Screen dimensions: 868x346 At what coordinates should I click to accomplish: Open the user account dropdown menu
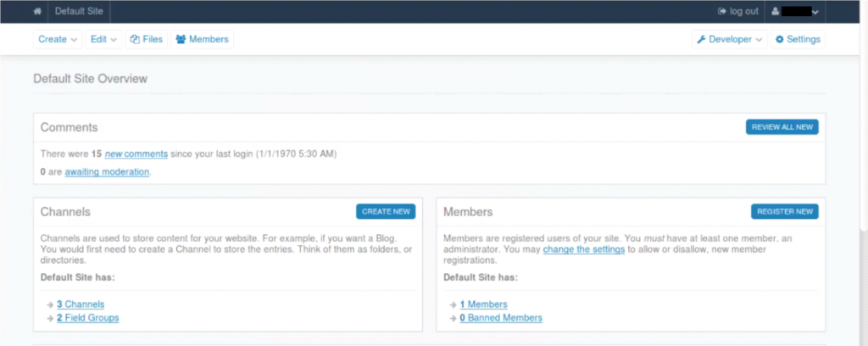[x=795, y=11]
